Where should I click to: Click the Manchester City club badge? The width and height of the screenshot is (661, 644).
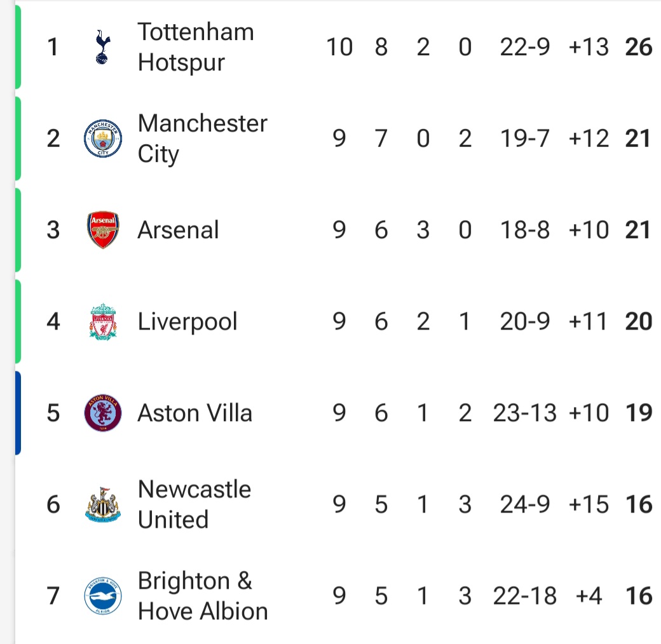pyautogui.click(x=103, y=138)
